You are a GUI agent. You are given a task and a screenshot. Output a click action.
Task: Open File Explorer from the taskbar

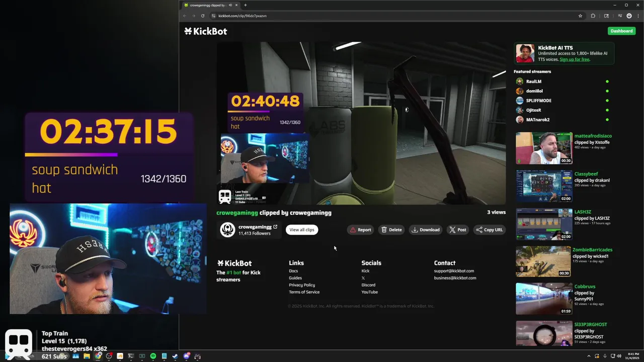tap(87, 356)
